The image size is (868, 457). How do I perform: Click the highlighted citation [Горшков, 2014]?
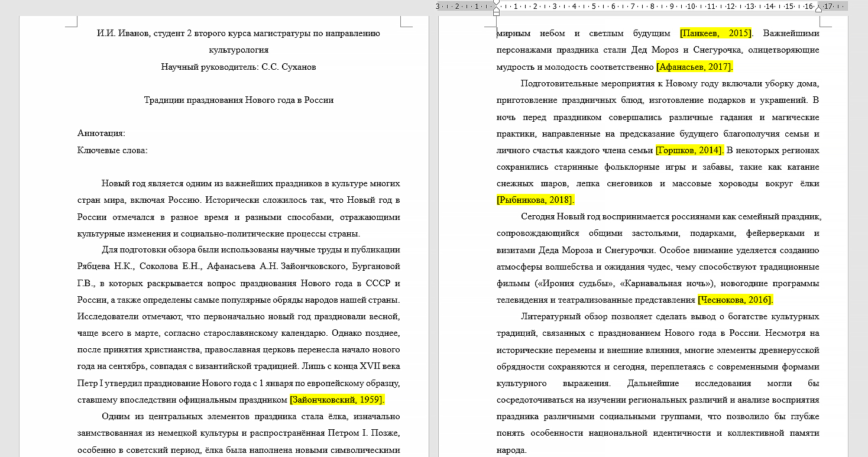[689, 150]
